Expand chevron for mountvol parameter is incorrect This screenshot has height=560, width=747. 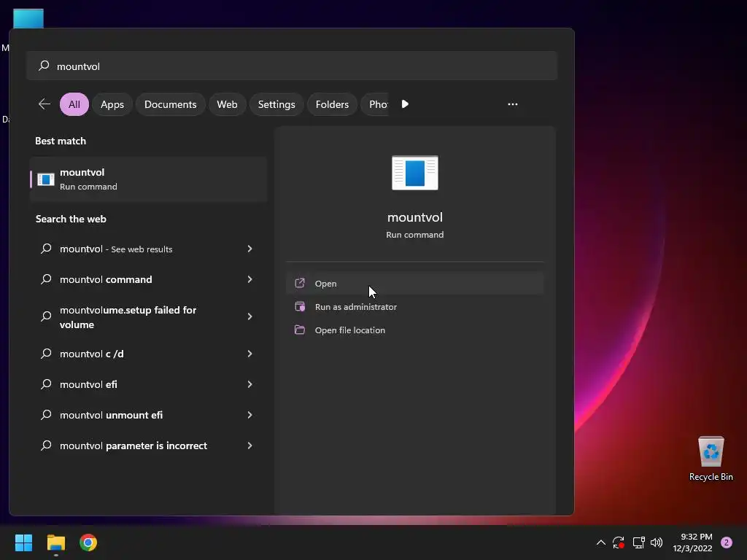pyautogui.click(x=249, y=446)
